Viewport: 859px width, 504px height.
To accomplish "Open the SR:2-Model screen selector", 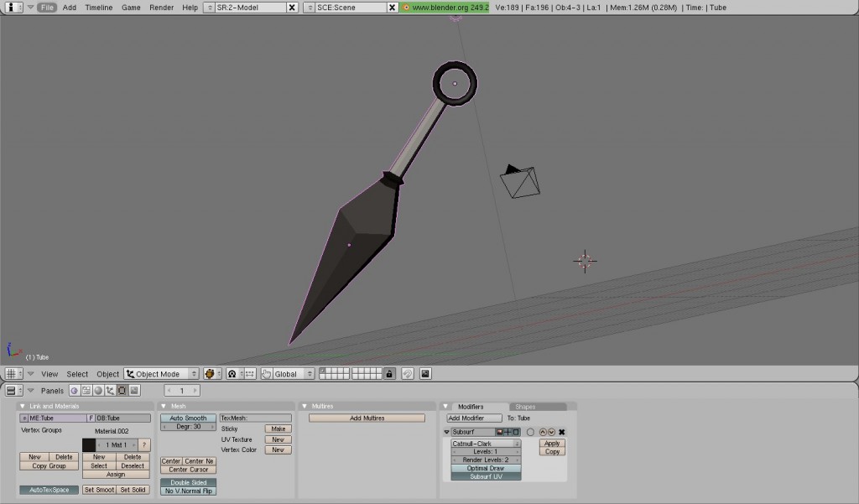I will [x=209, y=8].
